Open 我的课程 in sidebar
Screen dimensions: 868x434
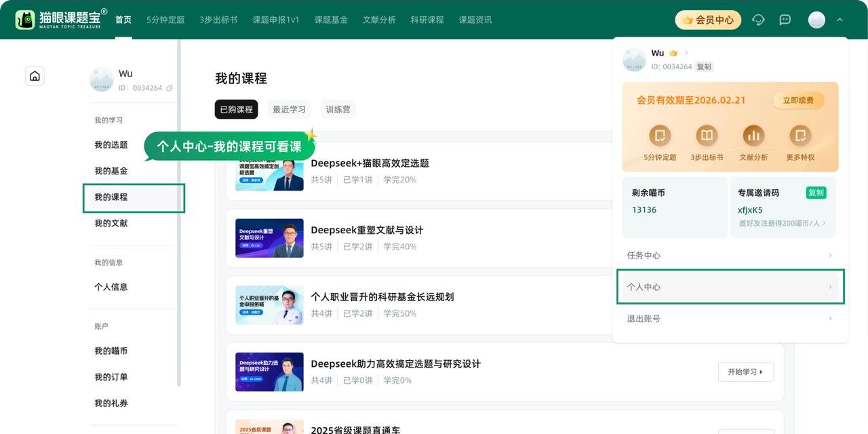[x=134, y=197]
